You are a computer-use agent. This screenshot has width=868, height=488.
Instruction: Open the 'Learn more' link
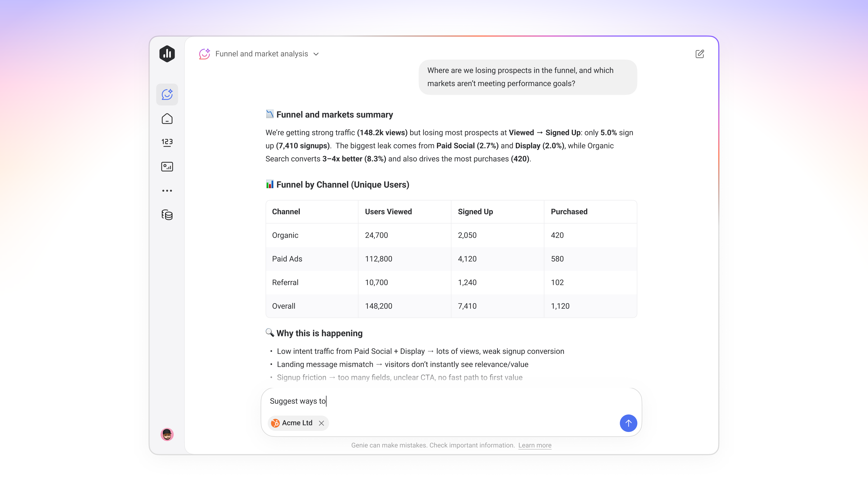click(x=535, y=445)
